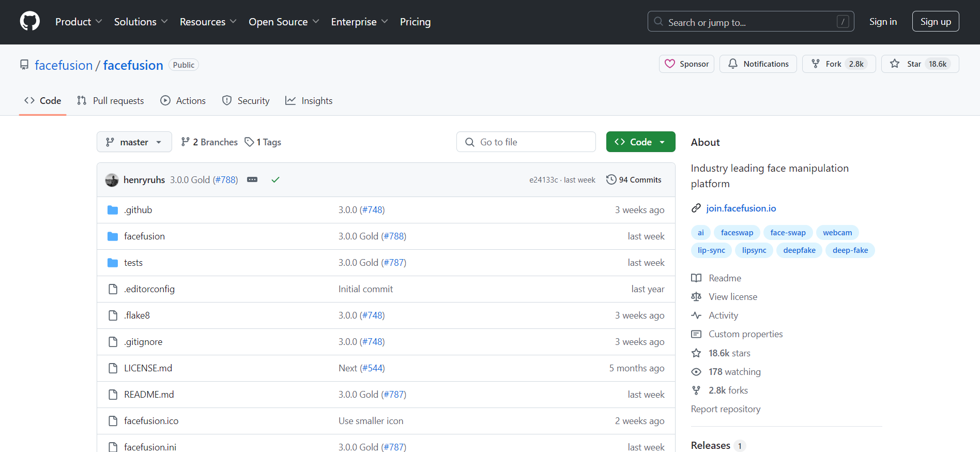Click the Activity pulse icon
Viewport: 980px width, 452px height.
coord(696,315)
